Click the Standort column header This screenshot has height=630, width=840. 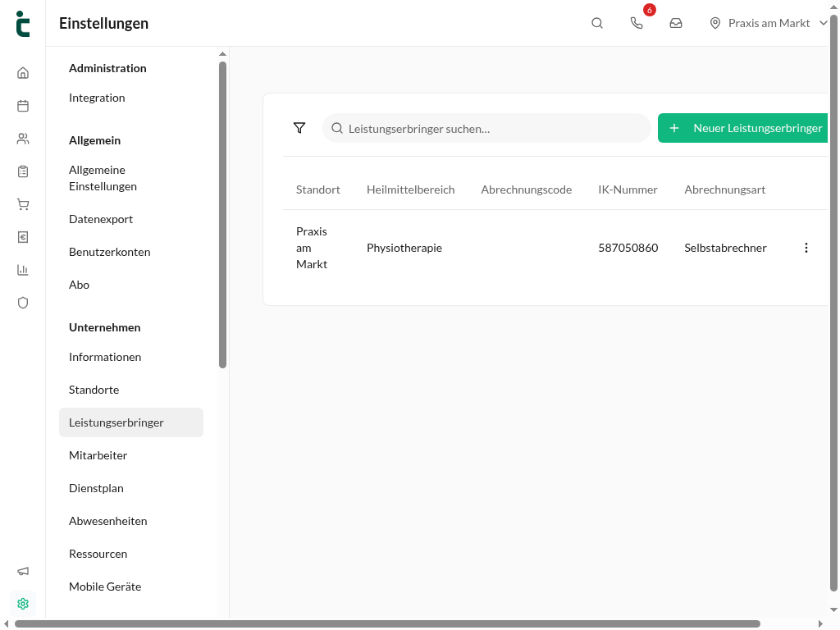point(318,189)
